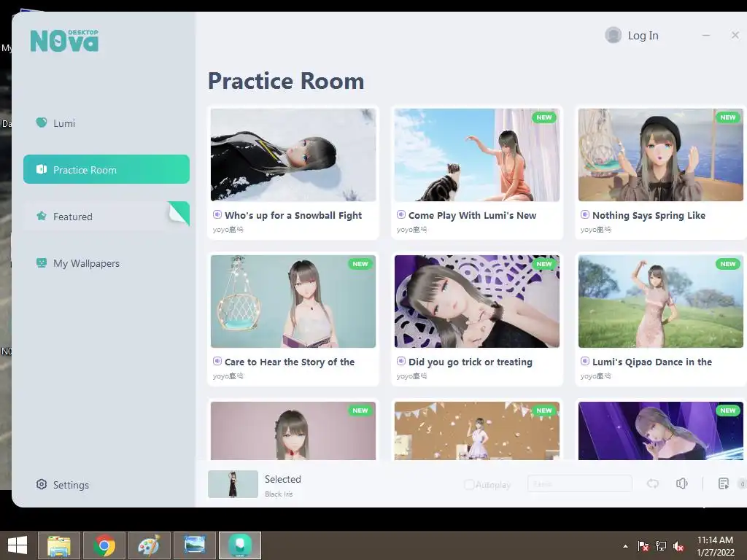This screenshot has height=560, width=747.
Task: Click the loop repeat icon
Action: pos(653,484)
